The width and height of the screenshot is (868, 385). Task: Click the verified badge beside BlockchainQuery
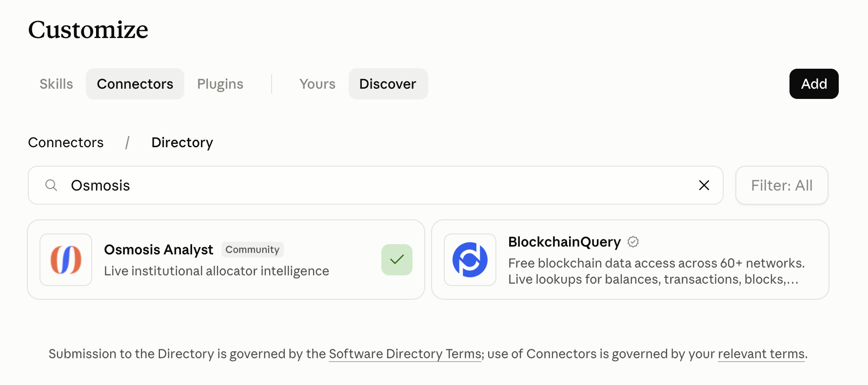coord(633,242)
